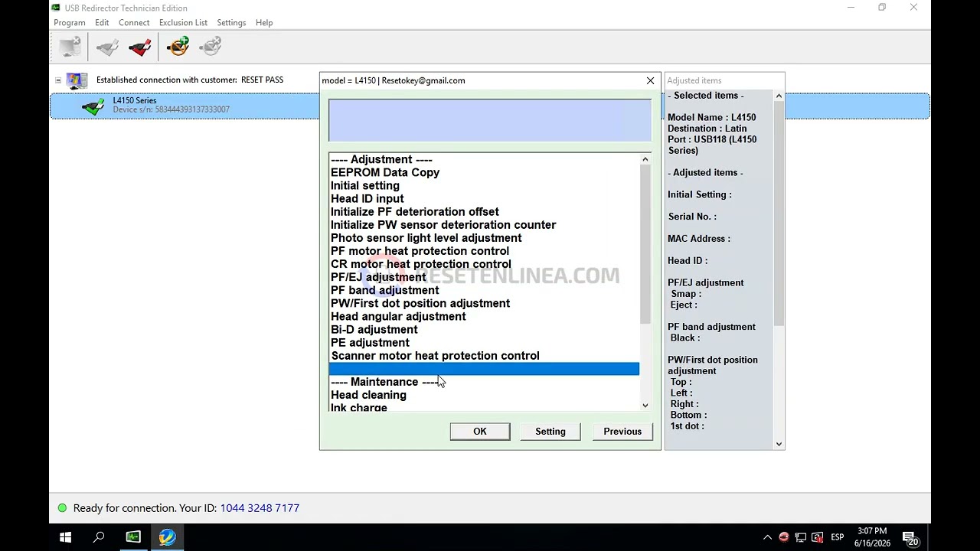Select the Established connection with customer row
980x551 pixels.
(190, 80)
